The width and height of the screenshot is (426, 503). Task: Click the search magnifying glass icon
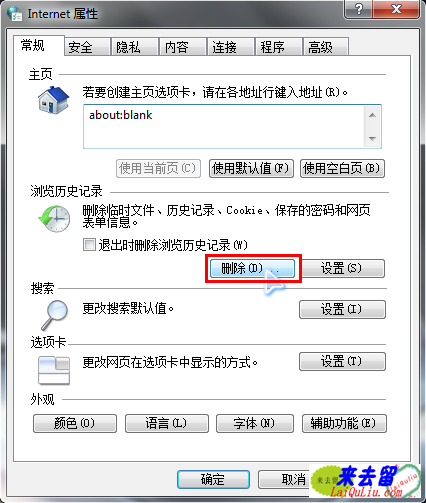coord(55,315)
